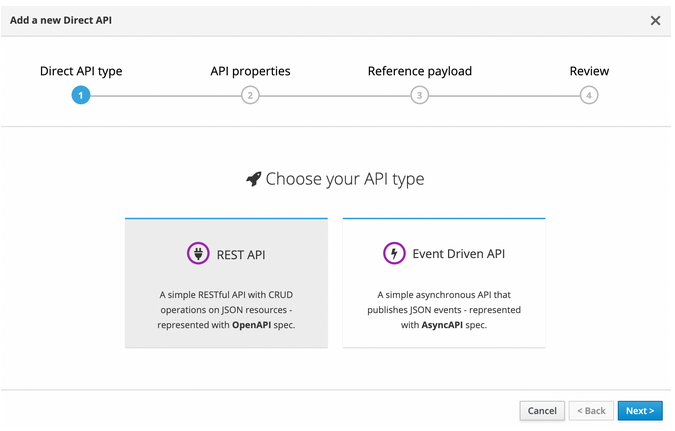This screenshot has width=675, height=431.
Task: Click the REST API title text
Action: click(241, 254)
